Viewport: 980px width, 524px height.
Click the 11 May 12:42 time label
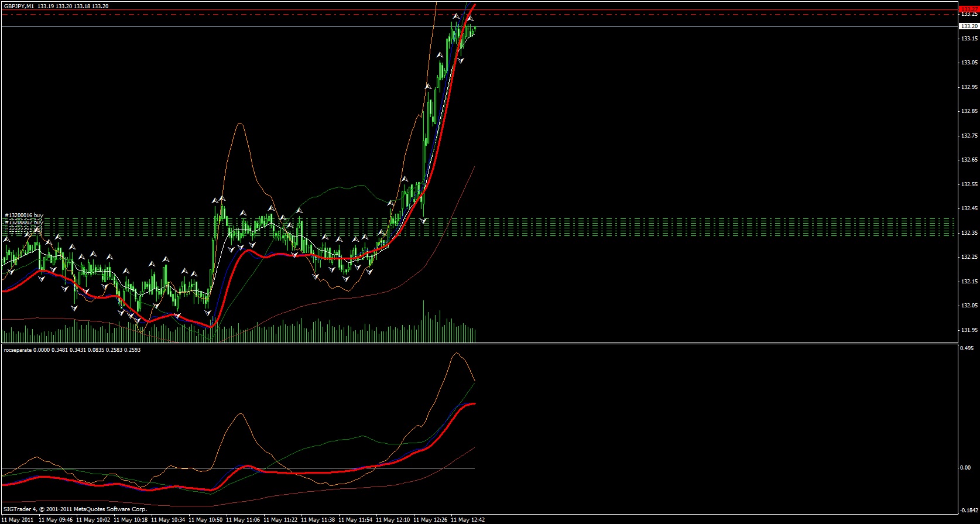[468, 520]
